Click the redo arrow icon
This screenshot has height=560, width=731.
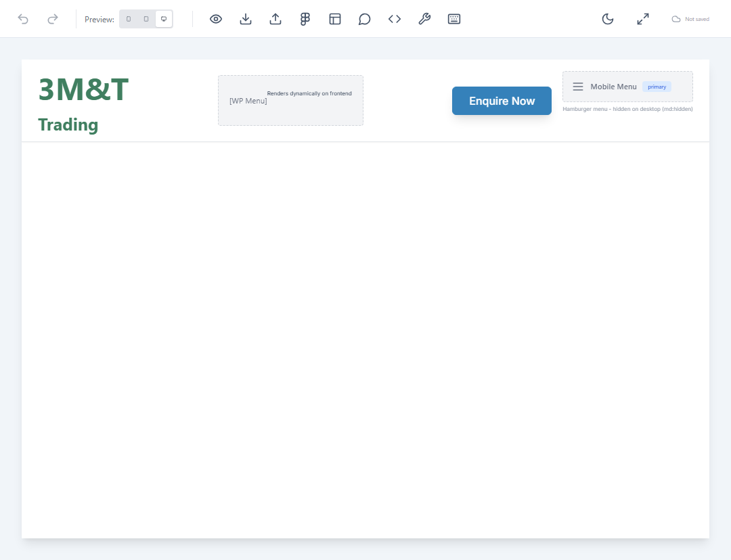pos(53,19)
